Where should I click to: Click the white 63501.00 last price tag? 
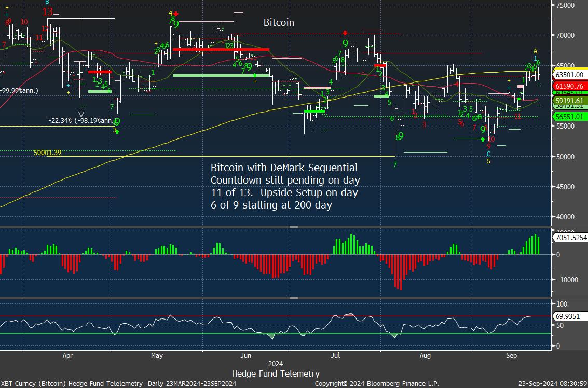(570, 75)
